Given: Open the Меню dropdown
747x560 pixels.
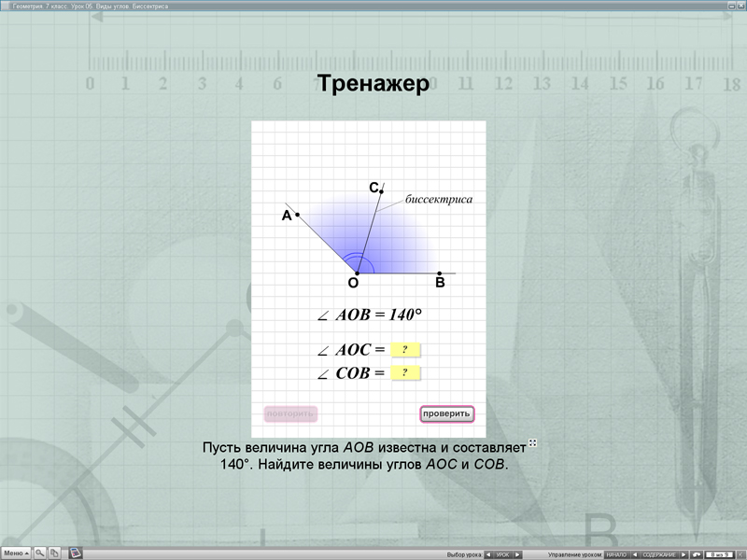Looking at the screenshot, I should [14, 553].
